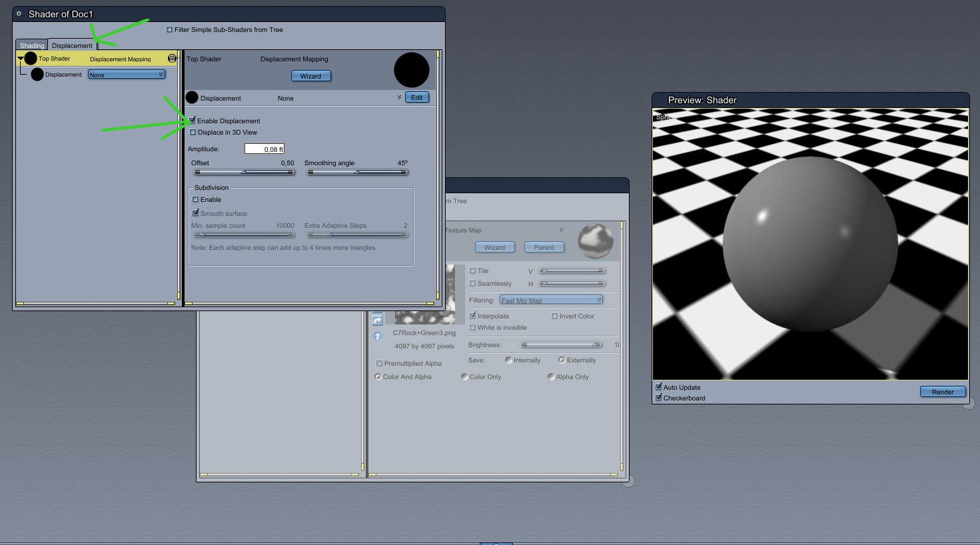980x545 pixels.
Task: Adjust the H tiling slider
Action: [572, 284]
